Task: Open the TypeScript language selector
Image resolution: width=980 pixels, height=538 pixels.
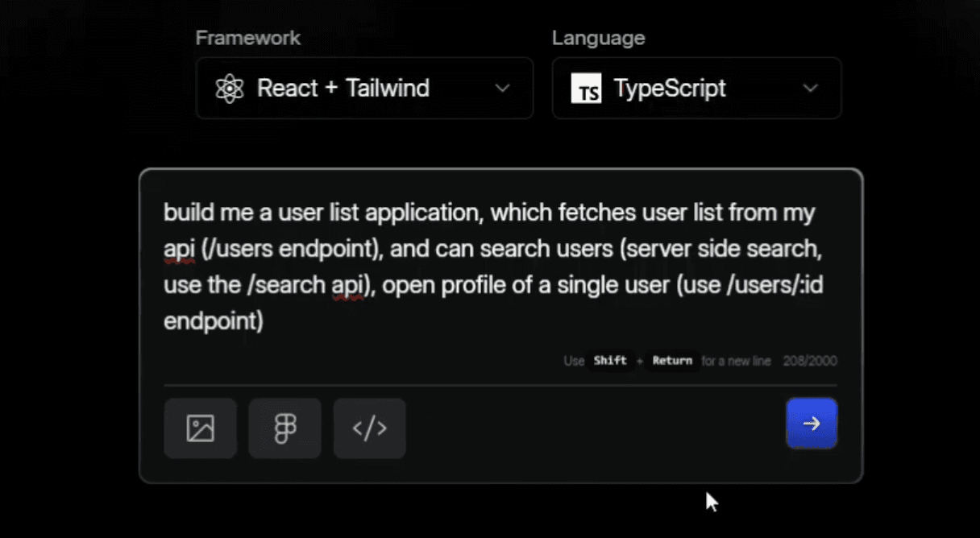Action: pos(696,88)
